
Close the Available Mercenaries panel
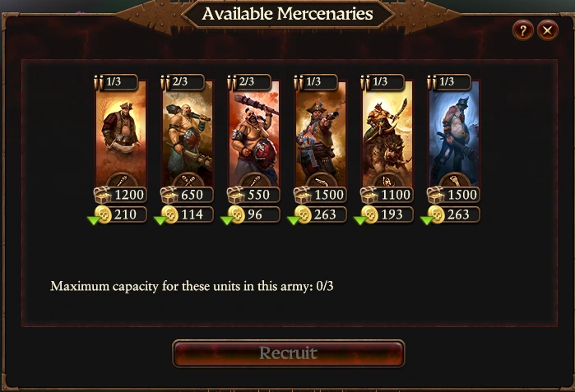(548, 30)
